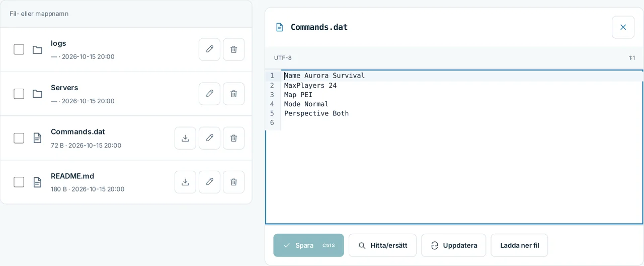
Task: Reload content with Uppdatera button
Action: 453,245
